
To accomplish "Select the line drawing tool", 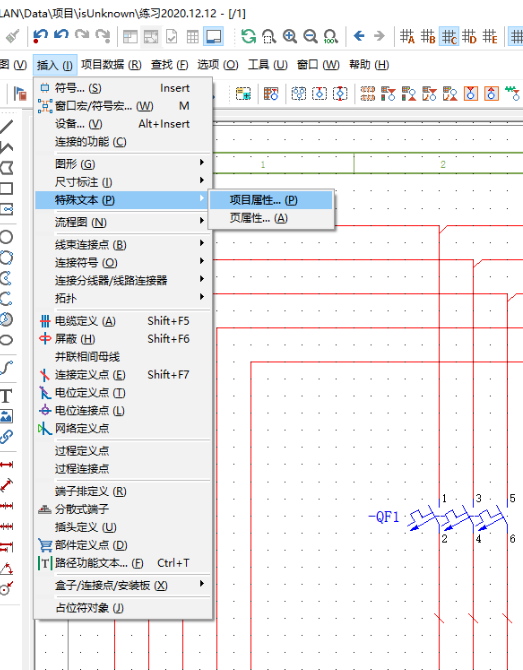I will (x=6, y=126).
